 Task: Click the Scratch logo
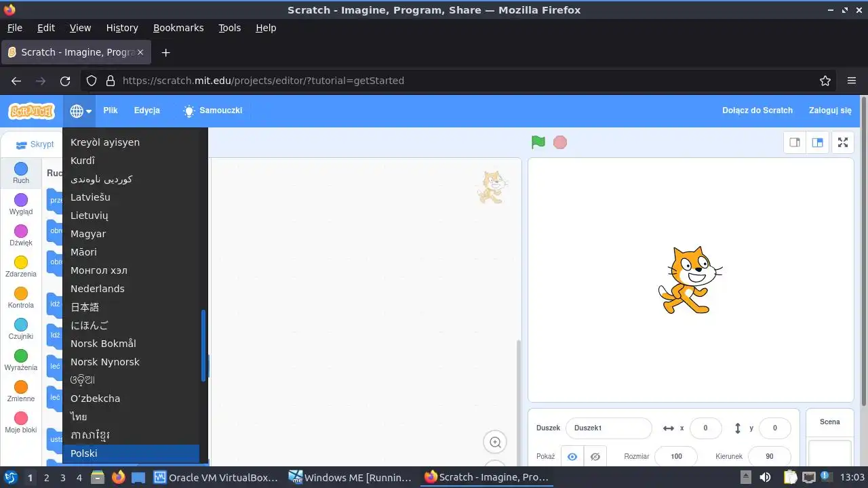(31, 111)
